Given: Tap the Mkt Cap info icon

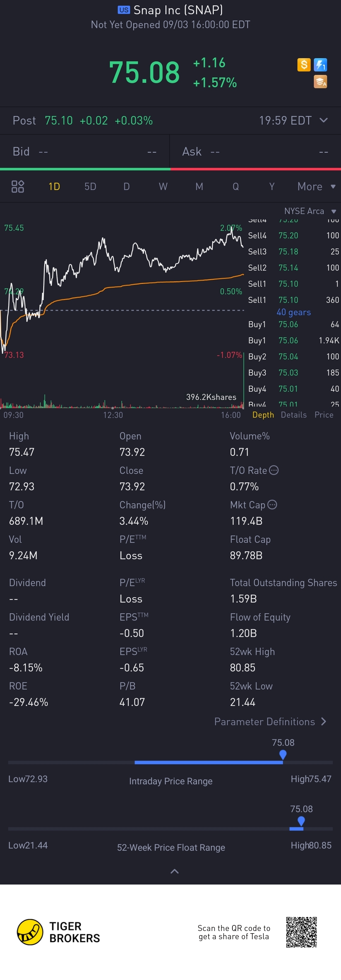Looking at the screenshot, I should (272, 505).
